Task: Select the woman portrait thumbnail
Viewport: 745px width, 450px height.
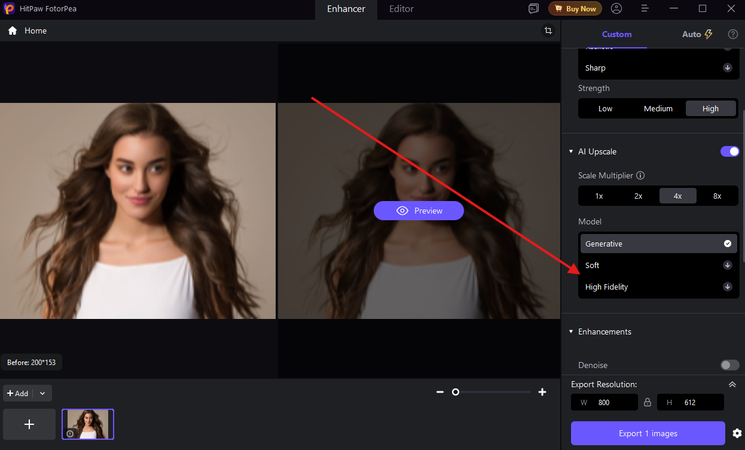Action: pos(88,424)
